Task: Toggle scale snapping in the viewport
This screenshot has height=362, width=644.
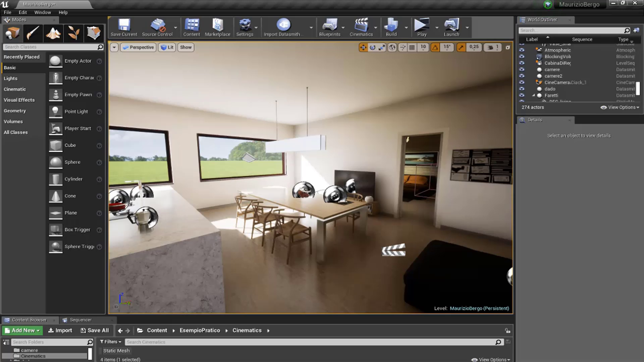Action: (461, 48)
